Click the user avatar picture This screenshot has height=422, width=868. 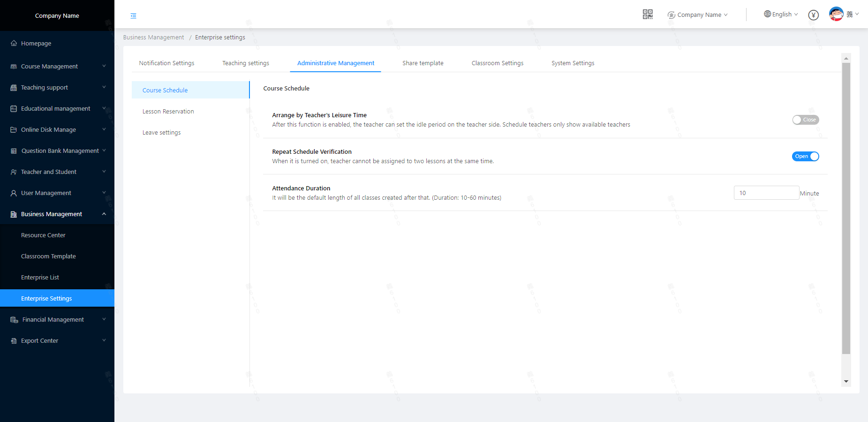point(836,14)
